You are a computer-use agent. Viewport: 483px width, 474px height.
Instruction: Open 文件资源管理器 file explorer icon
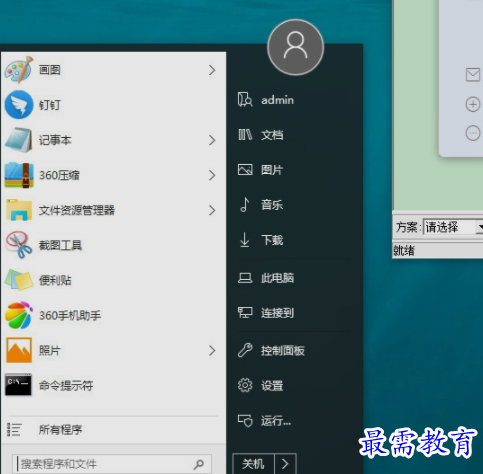[x=19, y=210]
